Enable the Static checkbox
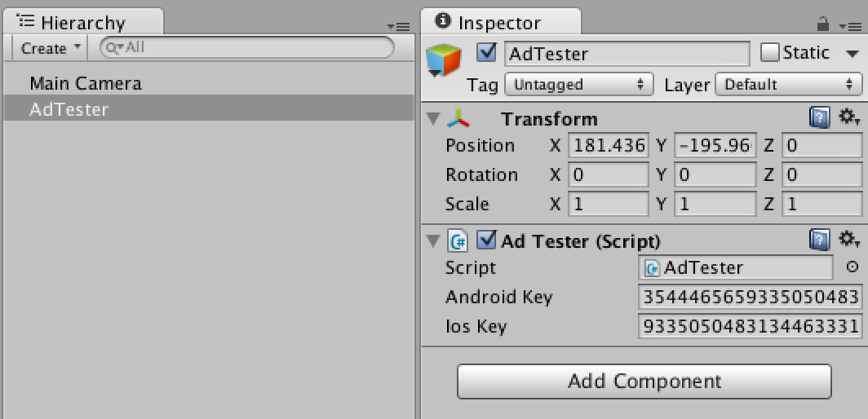The image size is (868, 419). point(769,53)
